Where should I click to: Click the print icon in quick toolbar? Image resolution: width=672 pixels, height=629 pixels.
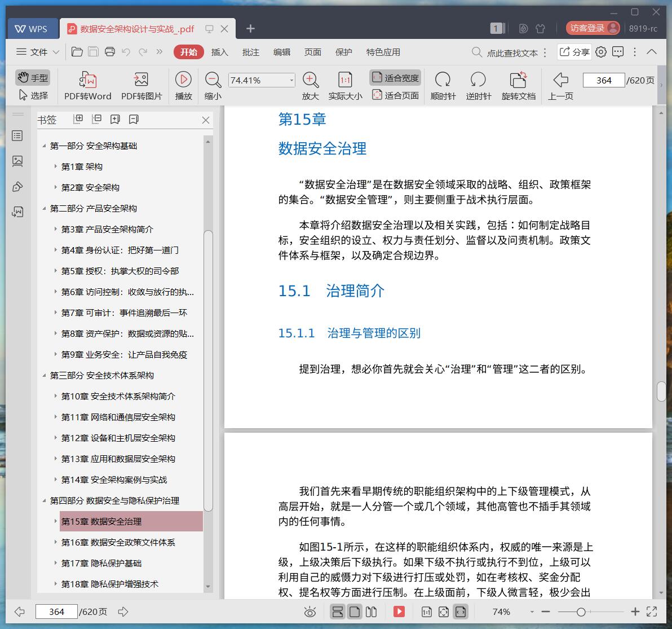click(x=110, y=52)
